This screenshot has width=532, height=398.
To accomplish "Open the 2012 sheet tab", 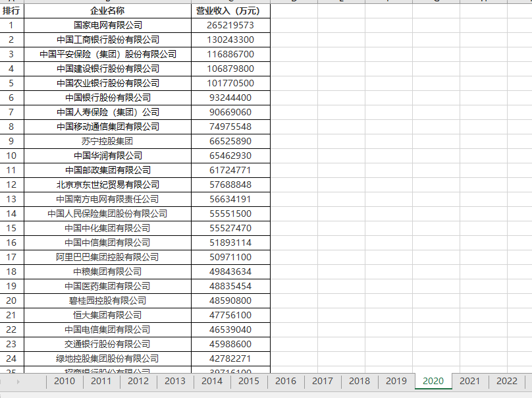I will coord(138,381).
